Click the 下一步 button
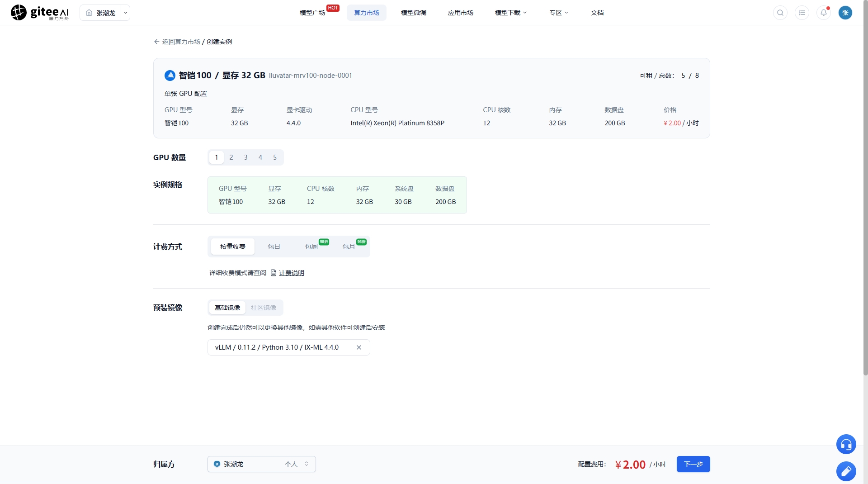This screenshot has height=484, width=868. 693,464
